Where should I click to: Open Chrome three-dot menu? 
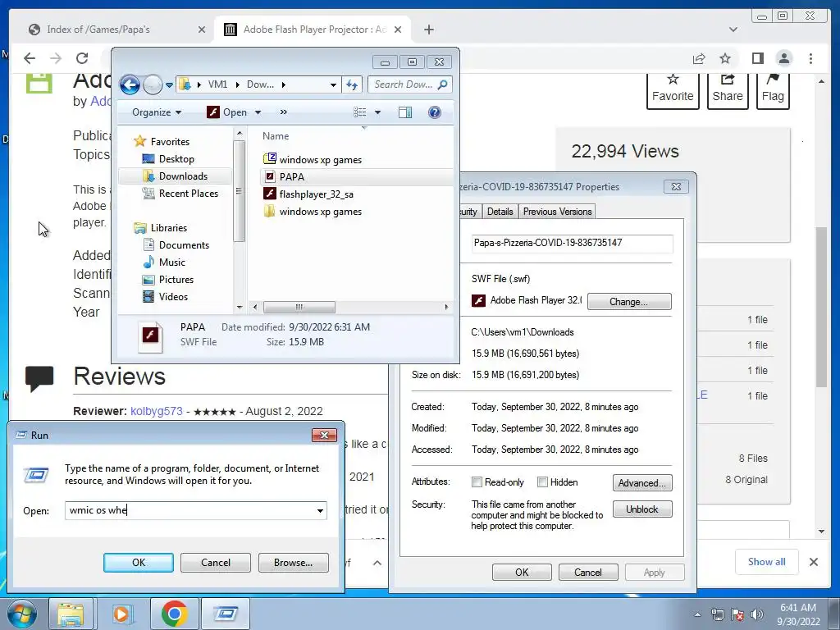[810, 58]
